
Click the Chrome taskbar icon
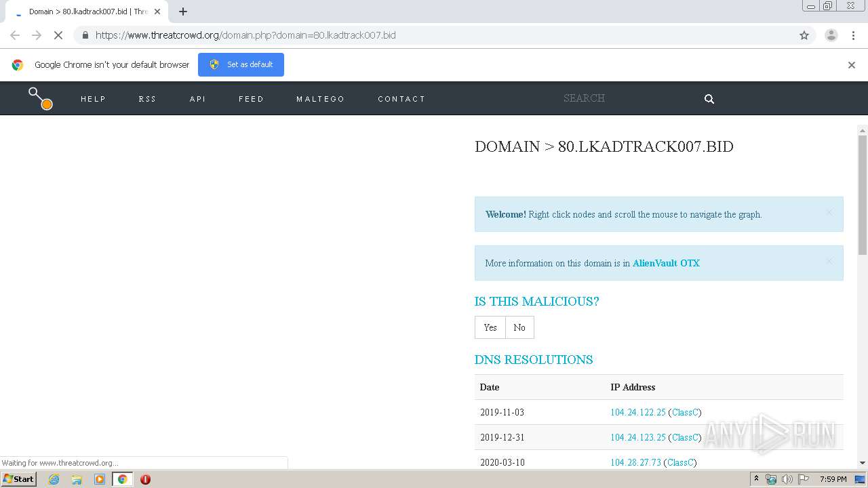pos(122,479)
